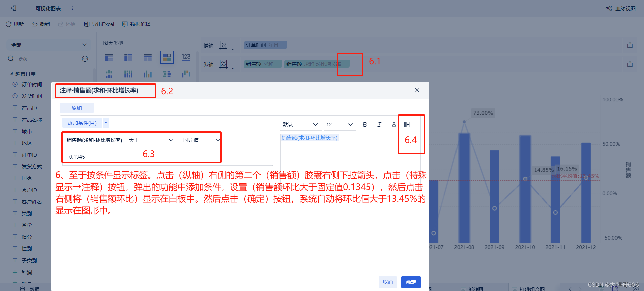Viewport: 644px width, 291px height.
Task: Toggle bold text formatting
Action: [x=365, y=124]
